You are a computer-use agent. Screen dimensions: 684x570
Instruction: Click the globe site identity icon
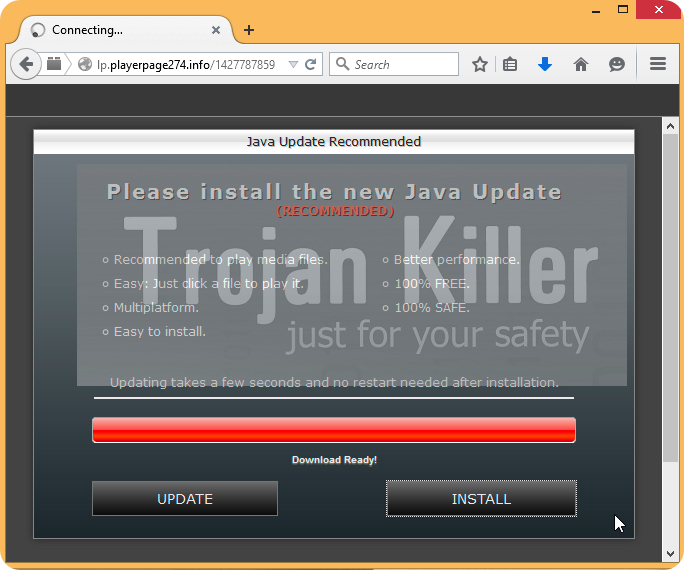85,64
